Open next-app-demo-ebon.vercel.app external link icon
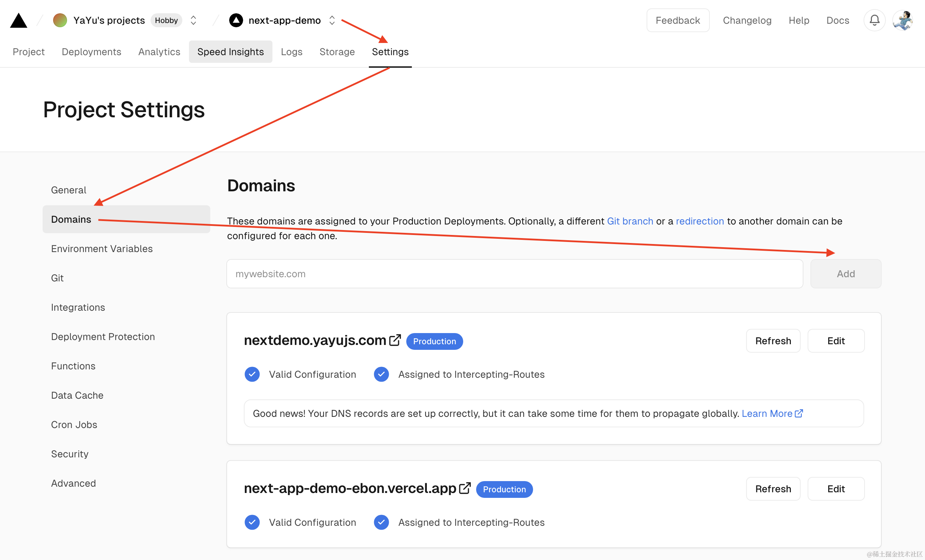This screenshot has height=560, width=925. point(465,488)
